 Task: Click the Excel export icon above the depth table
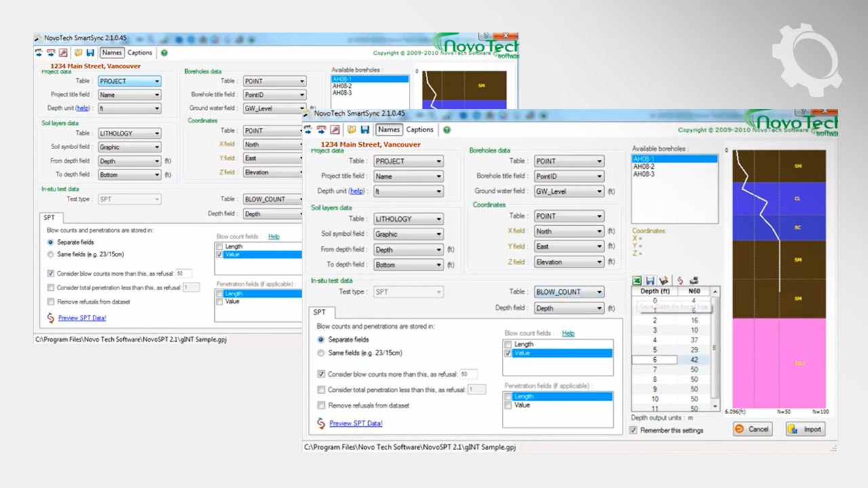pos(637,280)
